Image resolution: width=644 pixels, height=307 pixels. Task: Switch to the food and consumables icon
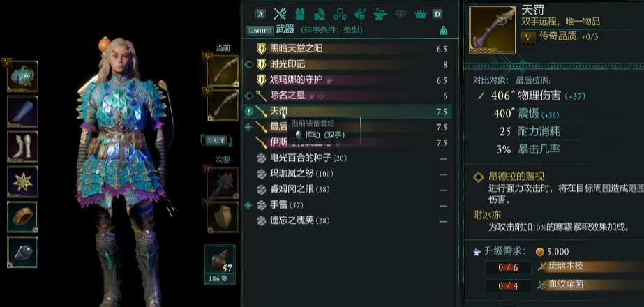pos(360,15)
